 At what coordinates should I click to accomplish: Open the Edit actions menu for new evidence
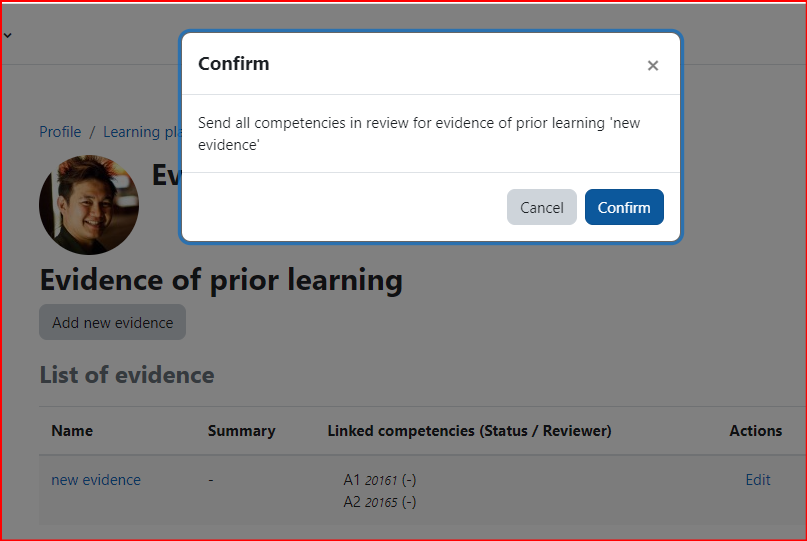[x=758, y=480]
